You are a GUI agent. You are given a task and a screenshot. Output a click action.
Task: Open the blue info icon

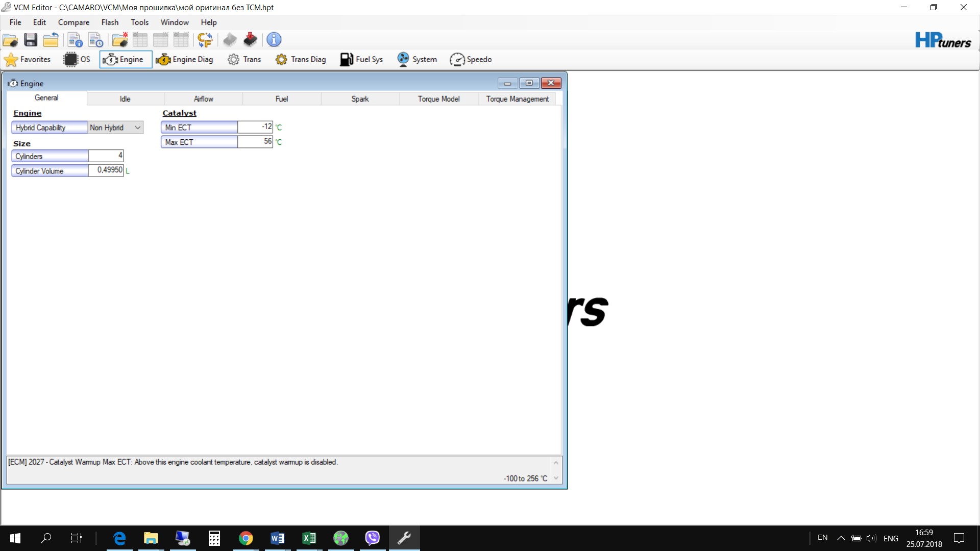point(274,40)
